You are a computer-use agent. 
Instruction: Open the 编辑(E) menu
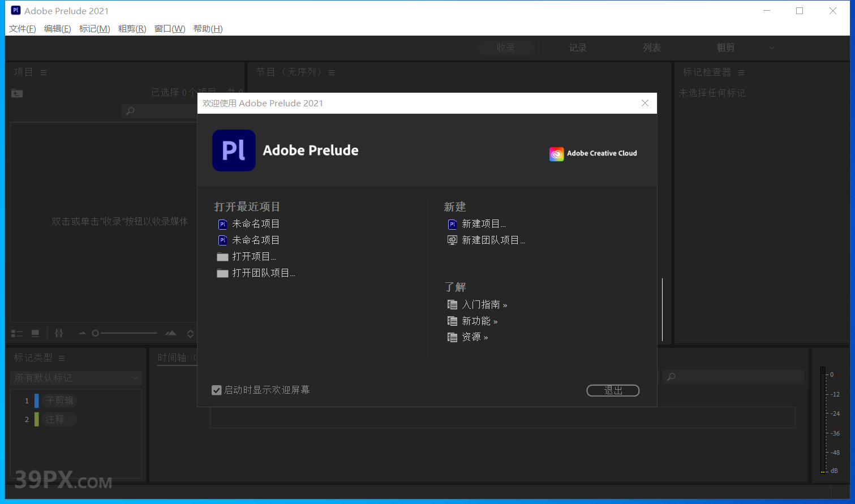(58, 29)
